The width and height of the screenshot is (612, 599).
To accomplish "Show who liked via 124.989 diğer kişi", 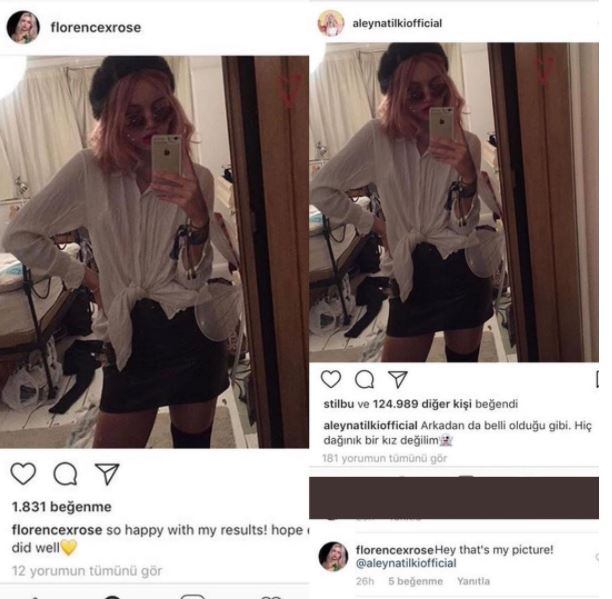I will [x=422, y=404].
